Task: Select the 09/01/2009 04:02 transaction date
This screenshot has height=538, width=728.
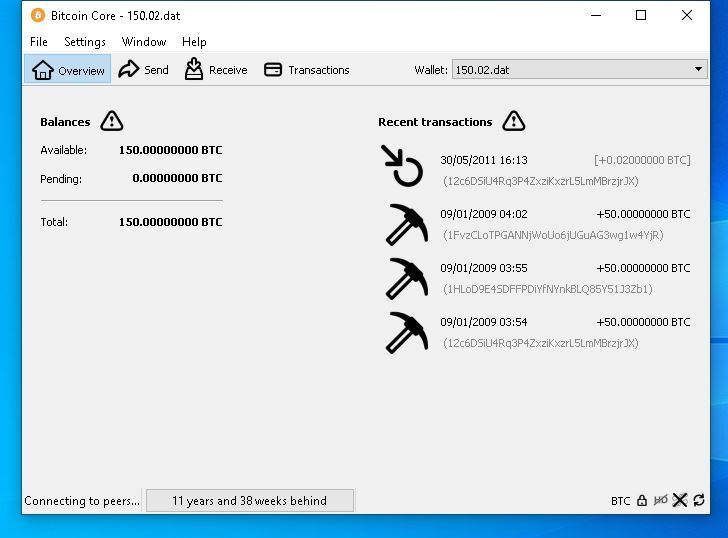Action: [484, 214]
